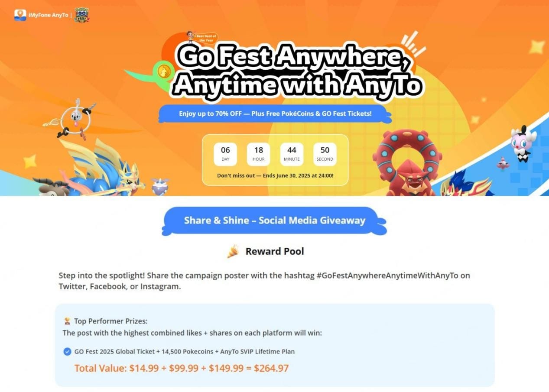
Task: Click the Gothorita Pokémon on right edge
Action: (x=523, y=143)
